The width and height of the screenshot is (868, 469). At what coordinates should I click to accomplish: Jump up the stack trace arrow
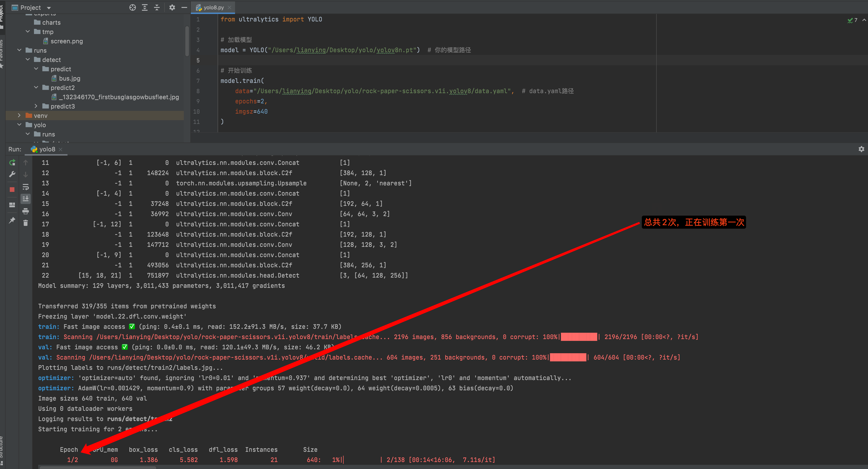click(26, 163)
